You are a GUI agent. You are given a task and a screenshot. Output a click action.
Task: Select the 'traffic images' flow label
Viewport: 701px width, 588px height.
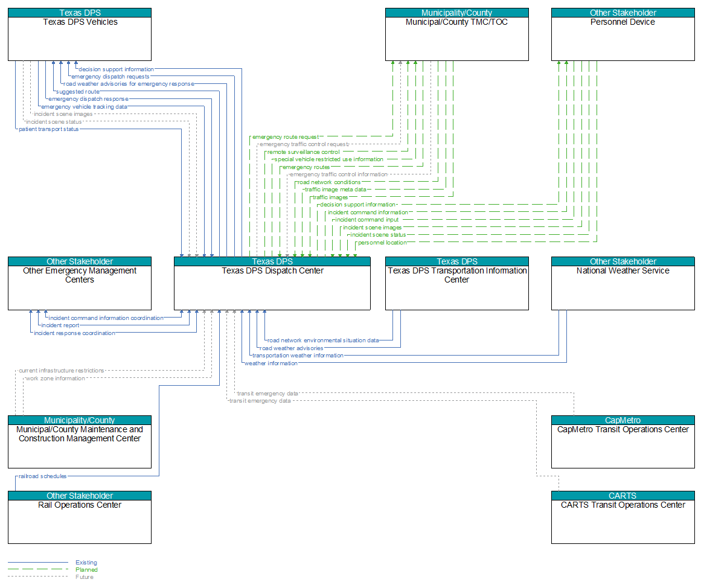(x=330, y=197)
